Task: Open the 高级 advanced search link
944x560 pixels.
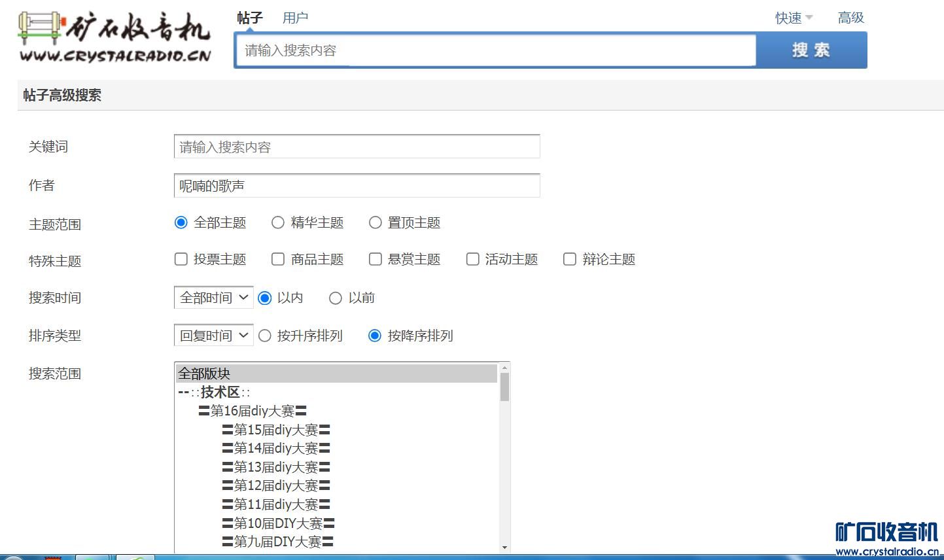Action: click(x=850, y=18)
